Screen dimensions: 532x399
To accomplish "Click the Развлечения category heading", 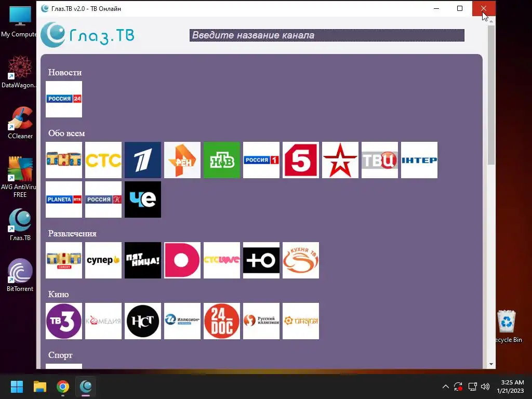I will 72,233.
